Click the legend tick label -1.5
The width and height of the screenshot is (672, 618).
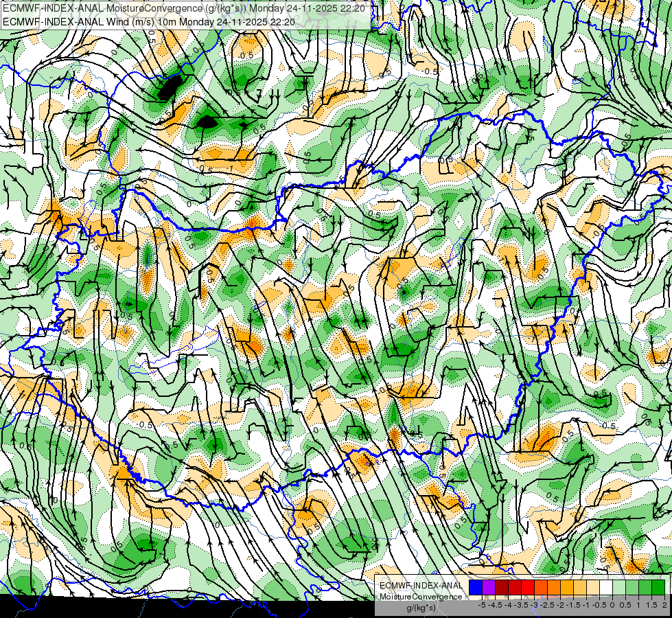pos(574,605)
